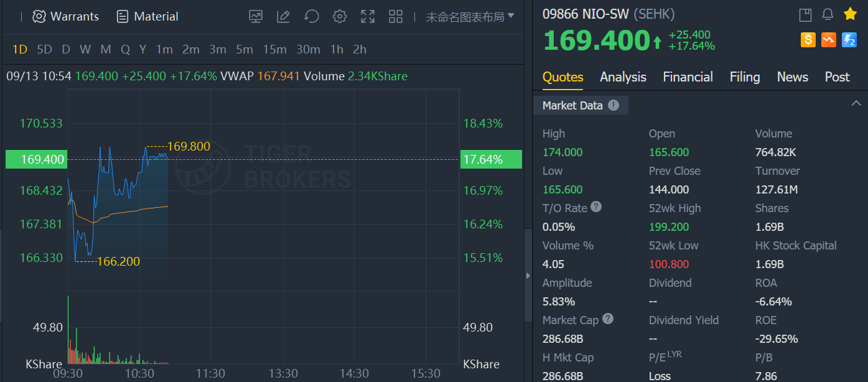Open the Financial tab
Viewport: 868px width, 382px height.
[x=688, y=77]
